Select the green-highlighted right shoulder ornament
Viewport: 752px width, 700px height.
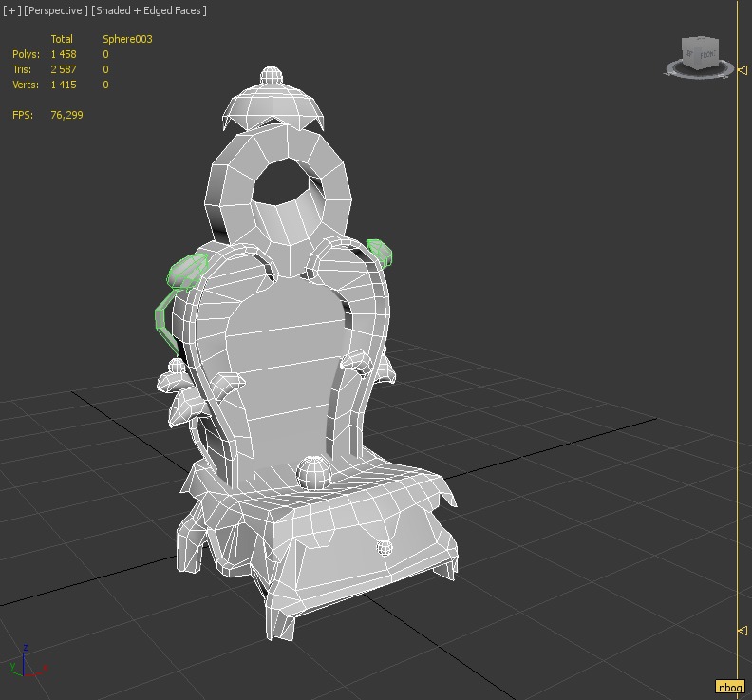click(382, 250)
